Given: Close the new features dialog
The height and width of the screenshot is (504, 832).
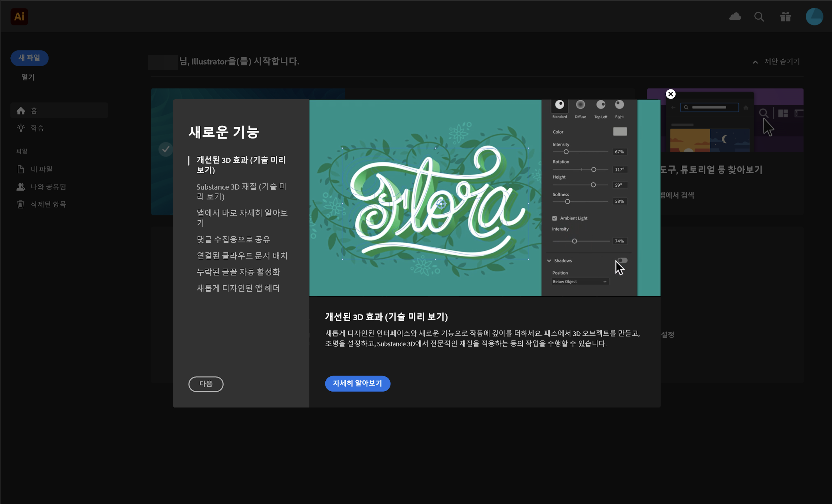Looking at the screenshot, I should [671, 94].
